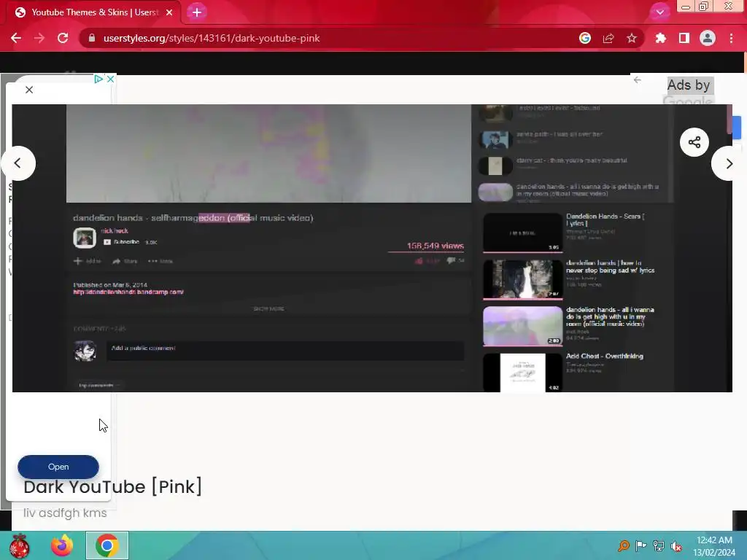Screen dimensions: 747x560
Task: Open the network tray icon
Action: pos(659,545)
